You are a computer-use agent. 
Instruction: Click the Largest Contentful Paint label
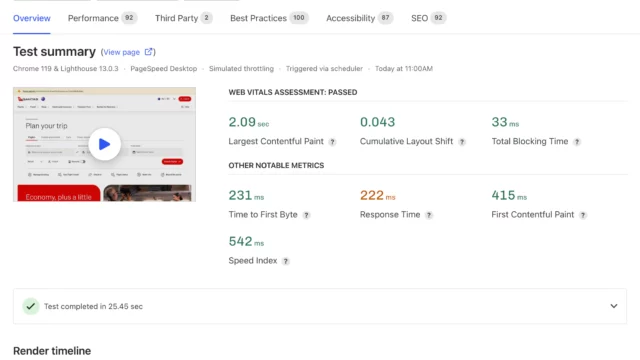(x=276, y=141)
